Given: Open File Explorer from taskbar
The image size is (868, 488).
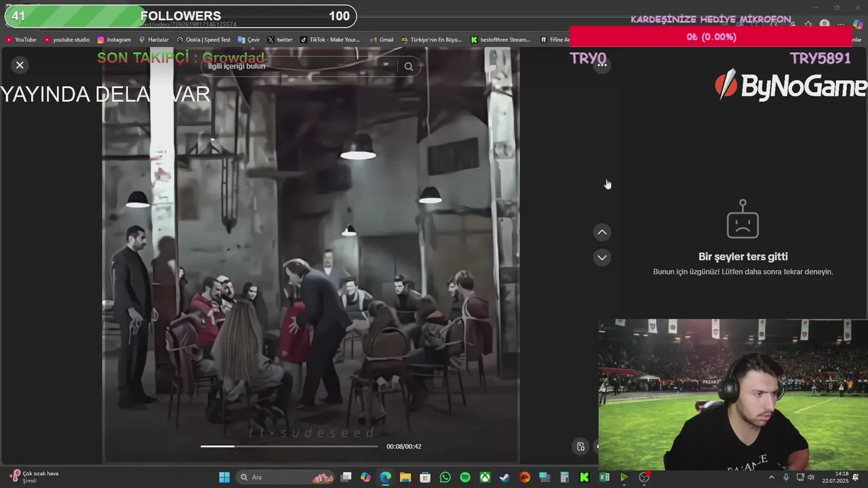Looking at the screenshot, I should tap(405, 477).
